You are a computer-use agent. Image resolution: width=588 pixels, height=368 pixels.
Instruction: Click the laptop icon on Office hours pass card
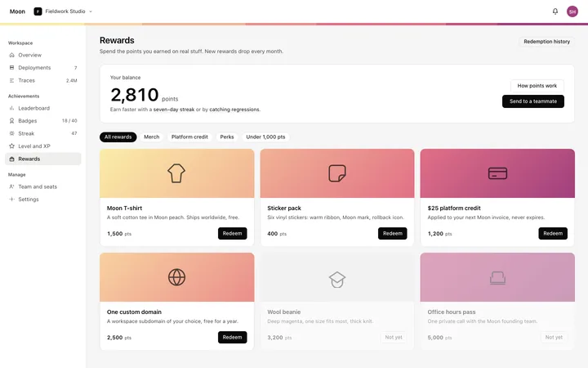(x=497, y=278)
